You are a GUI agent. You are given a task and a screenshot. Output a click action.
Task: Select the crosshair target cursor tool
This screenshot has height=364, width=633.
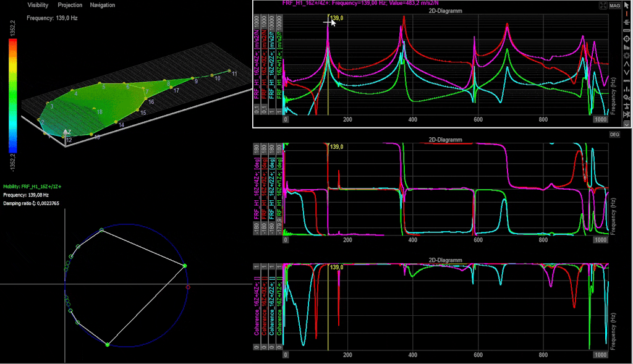coord(627,39)
